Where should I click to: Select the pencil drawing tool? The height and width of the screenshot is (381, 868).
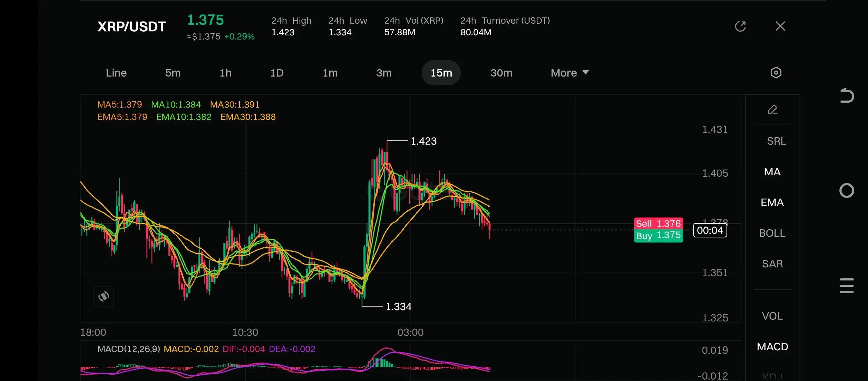pos(772,110)
